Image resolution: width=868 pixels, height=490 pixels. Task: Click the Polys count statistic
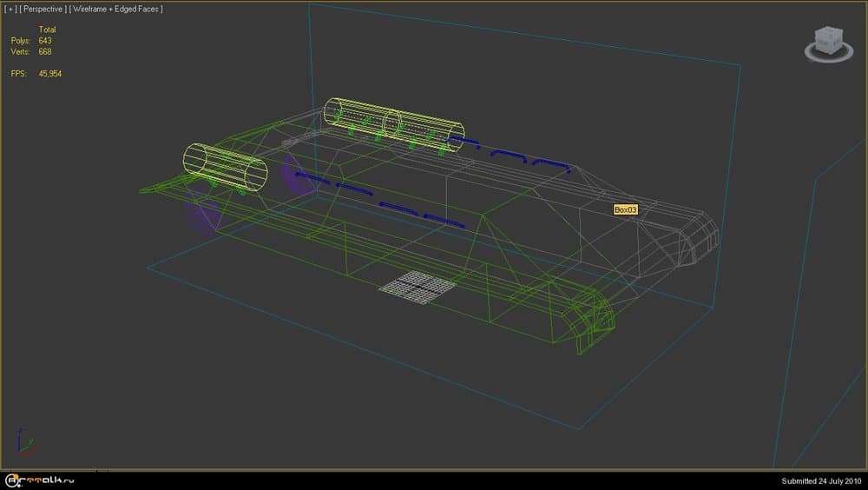pyautogui.click(x=44, y=41)
